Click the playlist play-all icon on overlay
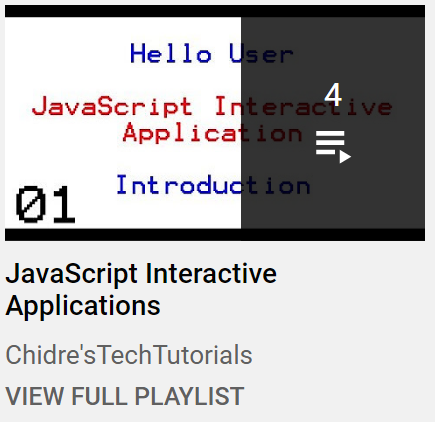The image size is (435, 422). [x=333, y=147]
